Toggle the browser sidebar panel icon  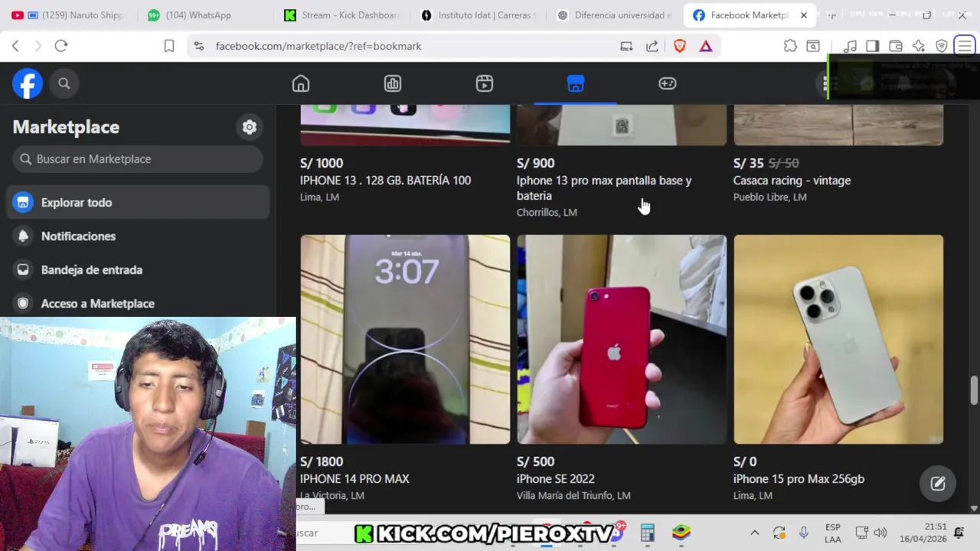pyautogui.click(x=873, y=46)
